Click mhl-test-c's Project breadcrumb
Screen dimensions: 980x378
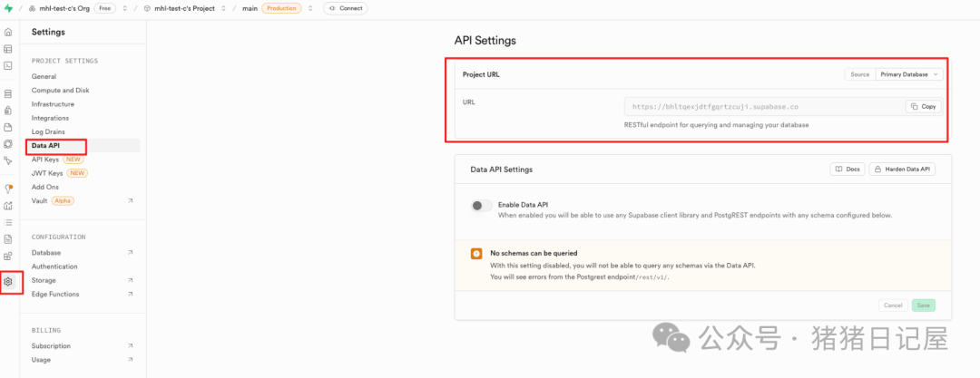(184, 9)
